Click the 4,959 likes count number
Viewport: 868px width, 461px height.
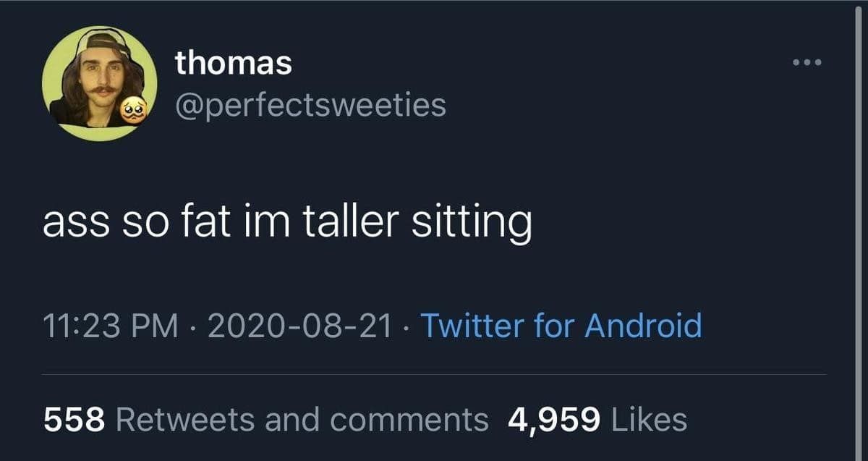(x=554, y=419)
